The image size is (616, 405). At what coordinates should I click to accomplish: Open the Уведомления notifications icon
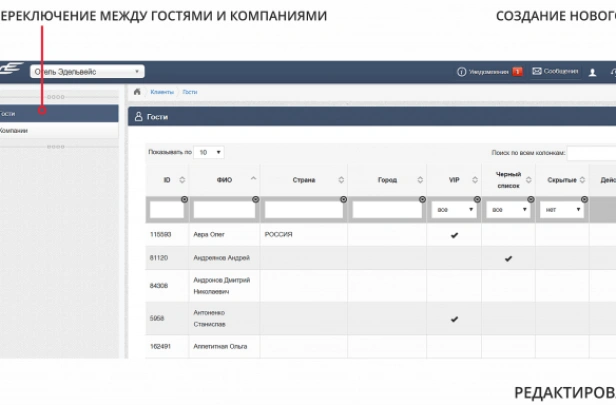coord(462,71)
